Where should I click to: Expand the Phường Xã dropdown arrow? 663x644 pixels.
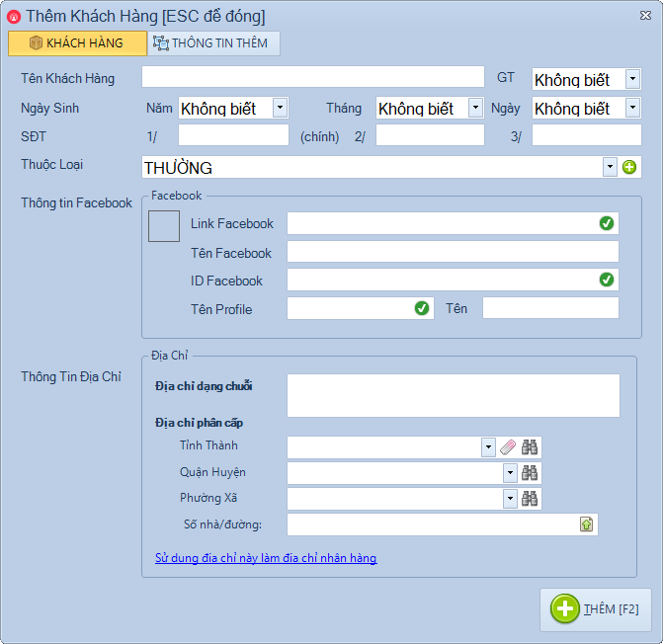(x=510, y=499)
